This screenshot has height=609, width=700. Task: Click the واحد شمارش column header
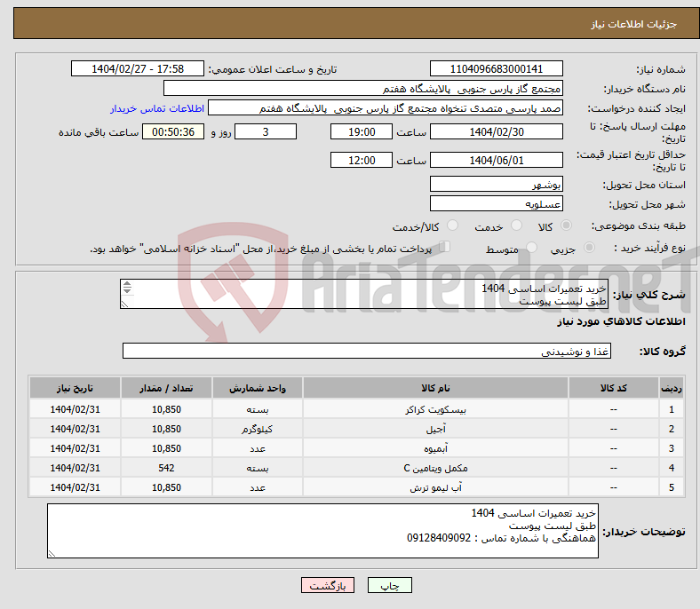coord(257,388)
